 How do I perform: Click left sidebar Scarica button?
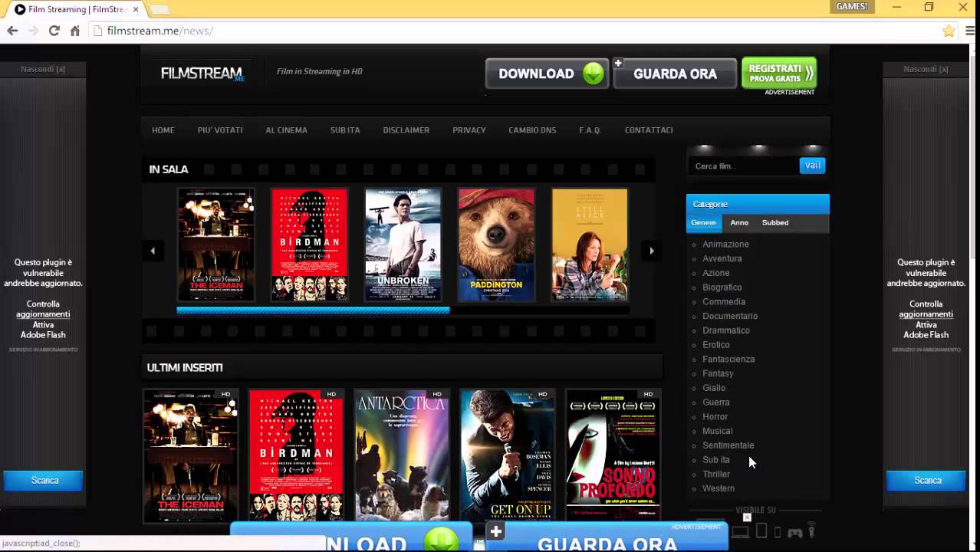click(x=44, y=481)
